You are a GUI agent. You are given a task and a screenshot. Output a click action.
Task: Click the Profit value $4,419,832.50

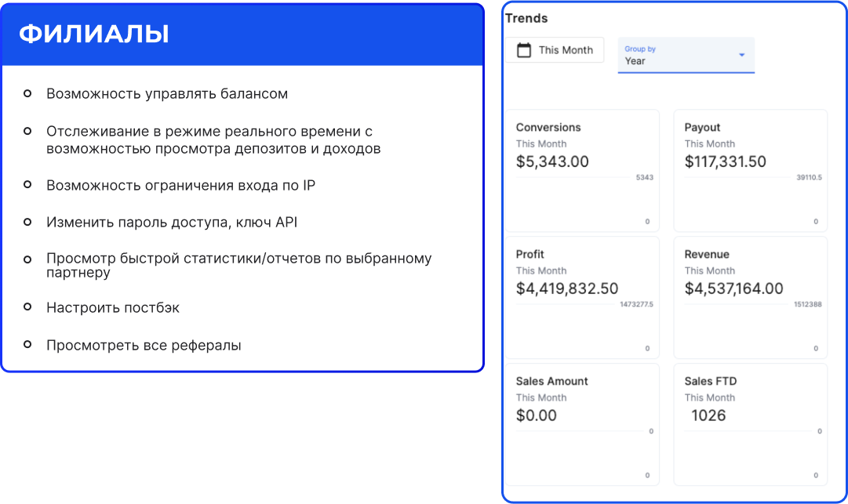pos(567,289)
